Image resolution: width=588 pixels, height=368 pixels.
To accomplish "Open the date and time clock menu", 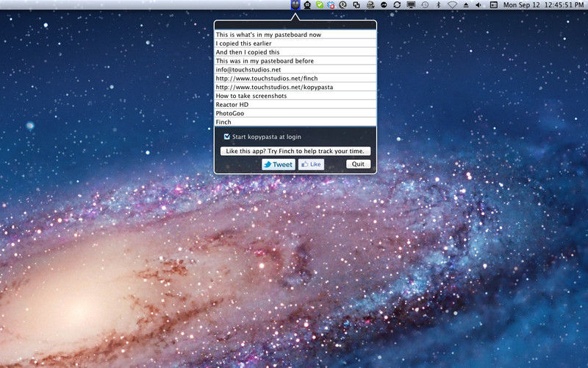I will [x=543, y=5].
